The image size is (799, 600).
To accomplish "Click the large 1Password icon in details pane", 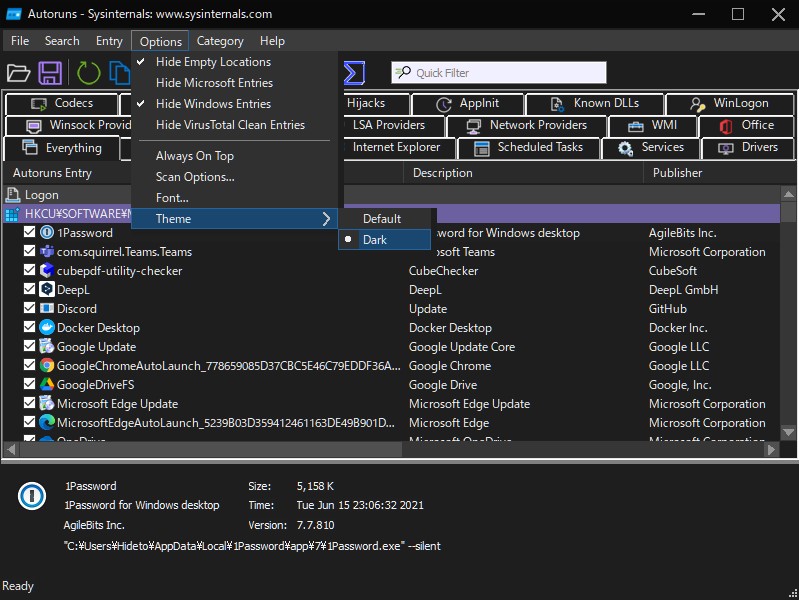I will pyautogui.click(x=32, y=495).
